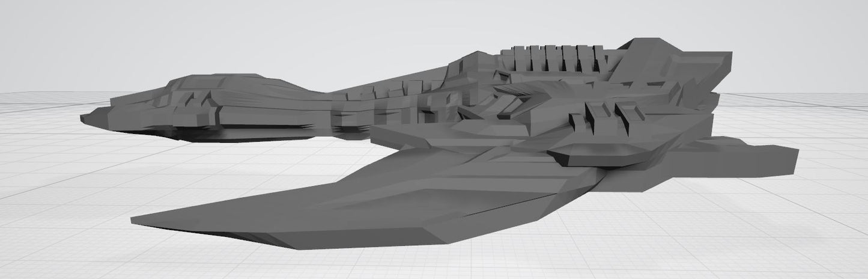Click the horizon line at the left edge
This screenshot has width=868, height=279.
click(18, 92)
